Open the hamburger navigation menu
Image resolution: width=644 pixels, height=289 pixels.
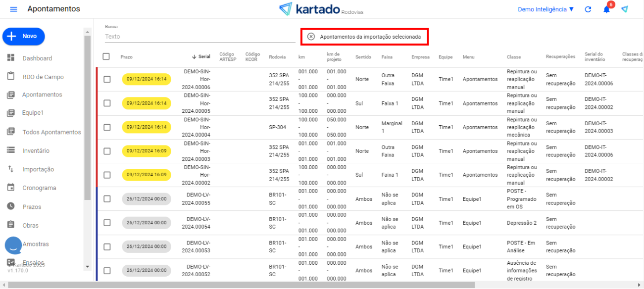point(13,9)
